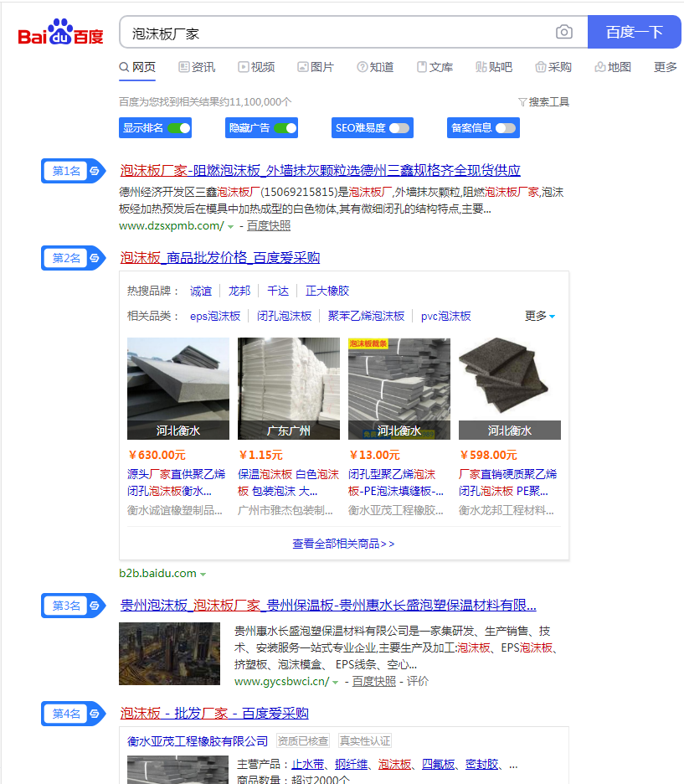The image size is (684, 784).
Task: Select category eps泡沫板
Action: tap(215, 316)
